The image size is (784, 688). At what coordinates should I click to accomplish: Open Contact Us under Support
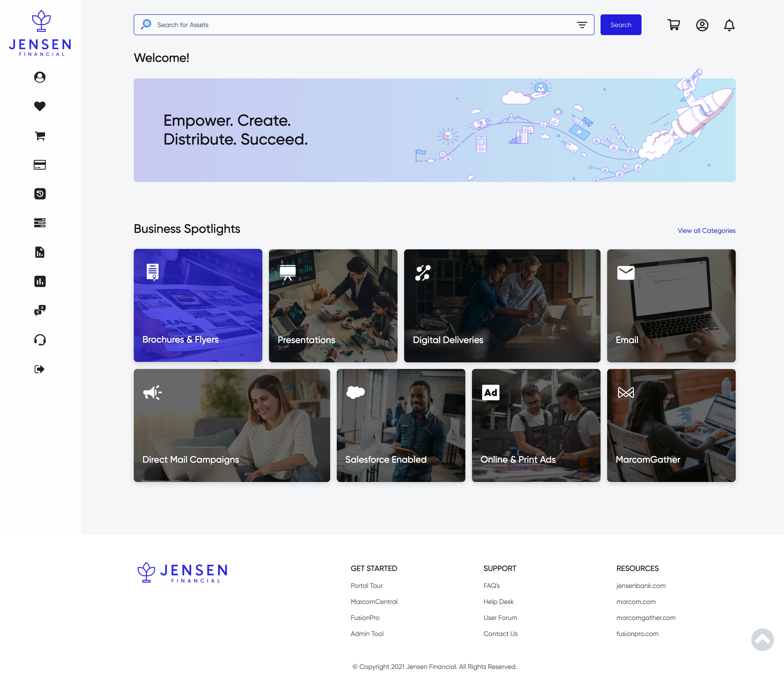tap(500, 634)
